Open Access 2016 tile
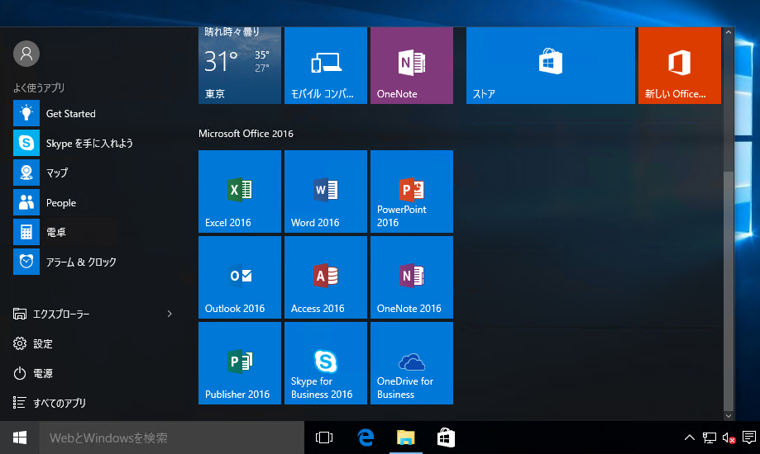760x454 pixels. pyautogui.click(x=326, y=277)
